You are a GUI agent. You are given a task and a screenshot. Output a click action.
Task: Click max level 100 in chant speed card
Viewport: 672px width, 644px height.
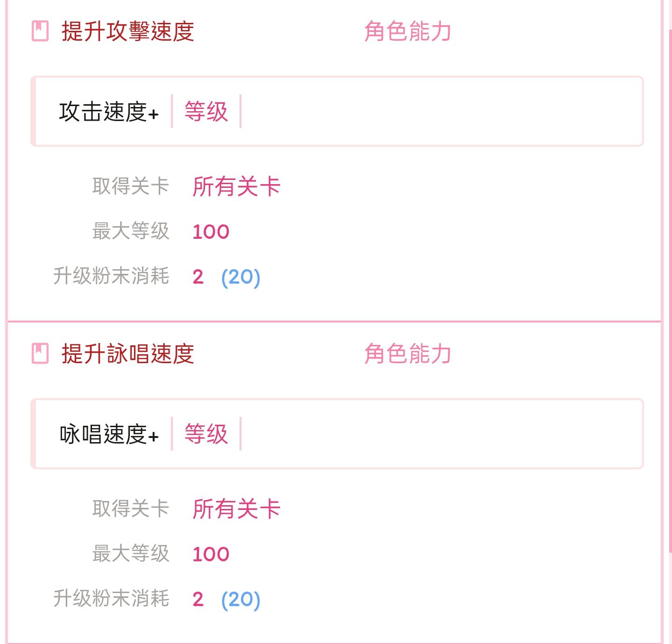[211, 554]
